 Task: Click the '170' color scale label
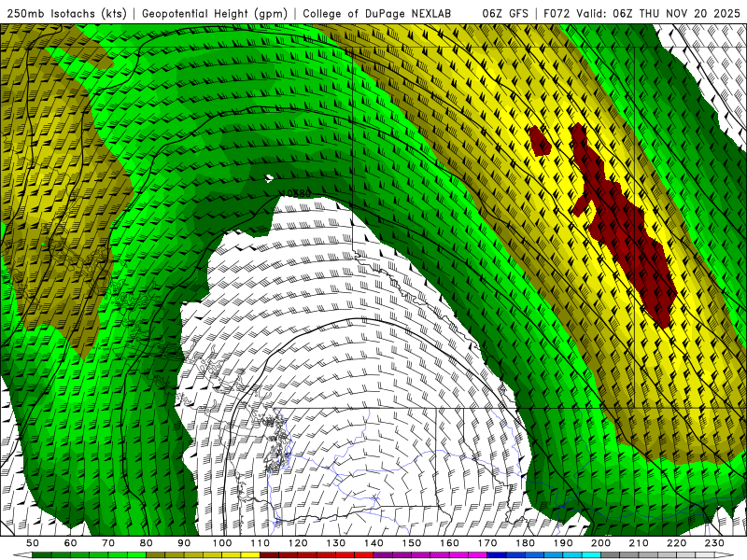click(487, 543)
